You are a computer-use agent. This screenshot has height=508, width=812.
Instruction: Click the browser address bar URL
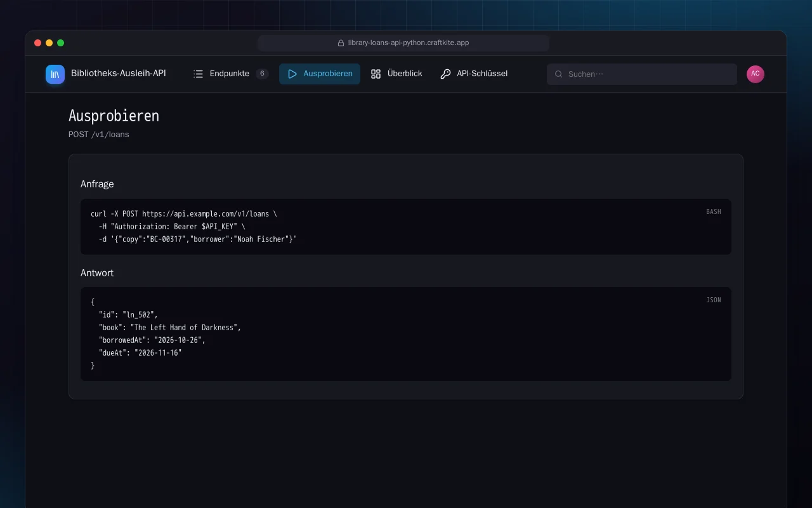pos(409,43)
